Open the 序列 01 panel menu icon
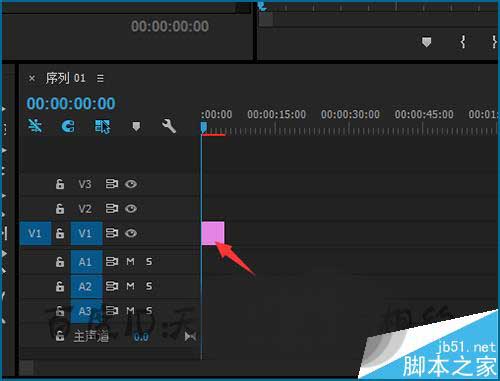500x381 pixels. tap(100, 79)
